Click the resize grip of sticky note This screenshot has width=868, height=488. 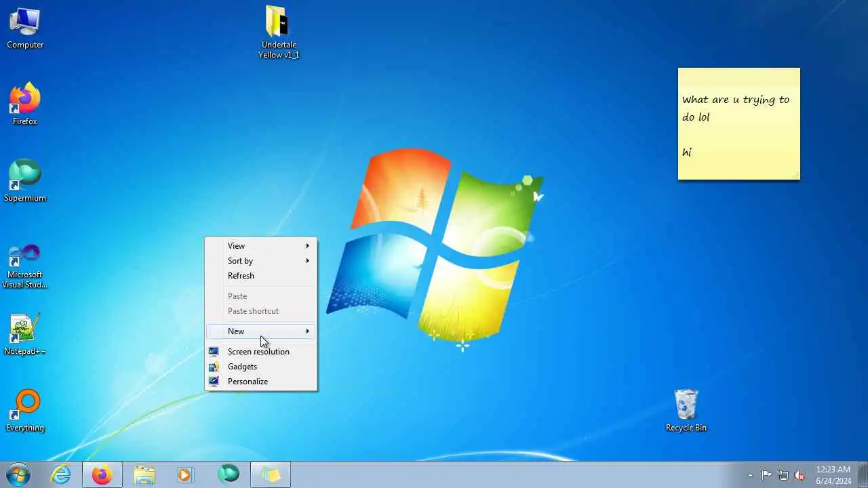[796, 176]
